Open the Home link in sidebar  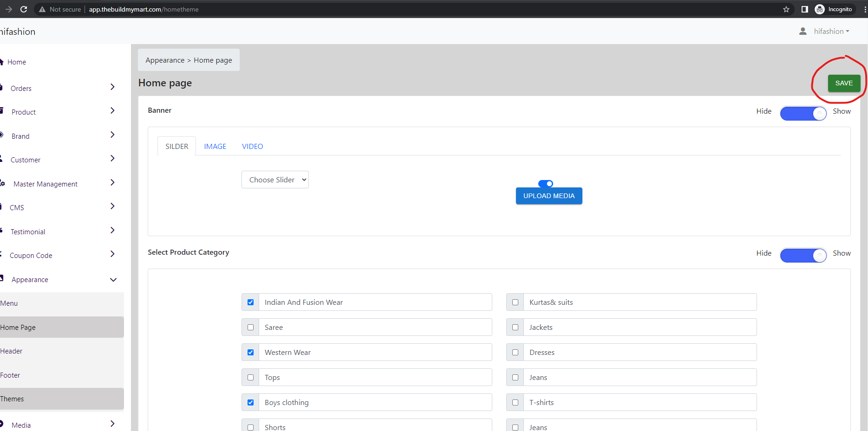(17, 62)
